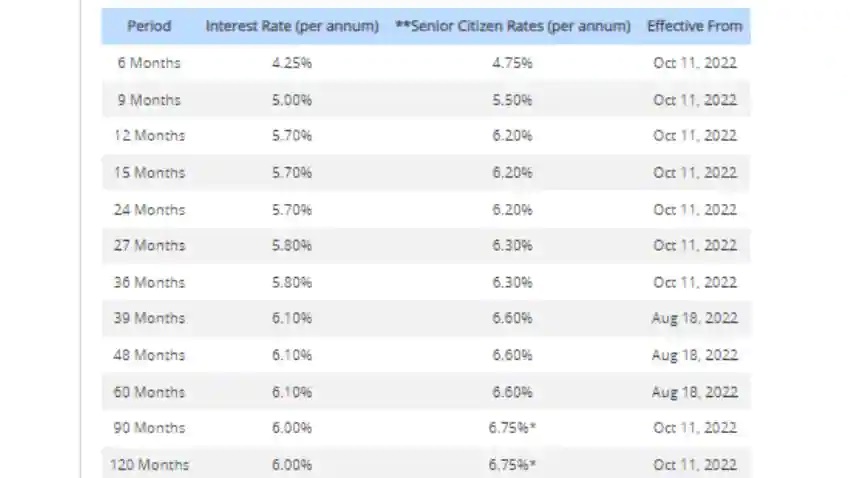Click the 27 Months row label
The image size is (850, 478).
tap(149, 245)
